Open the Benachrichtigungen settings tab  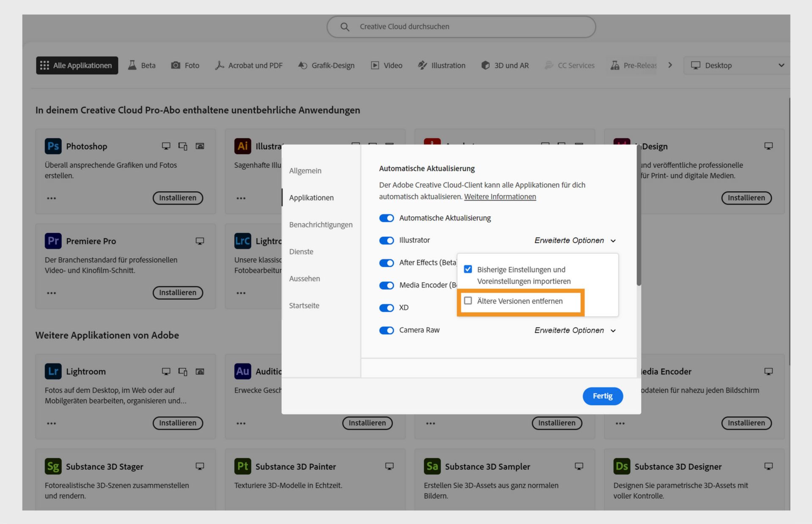[x=321, y=225]
